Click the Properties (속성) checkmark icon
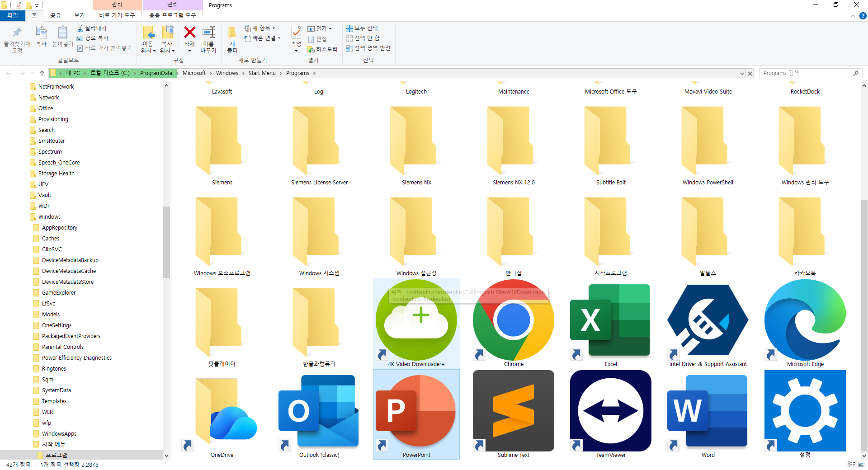This screenshot has width=868, height=470. [296, 33]
